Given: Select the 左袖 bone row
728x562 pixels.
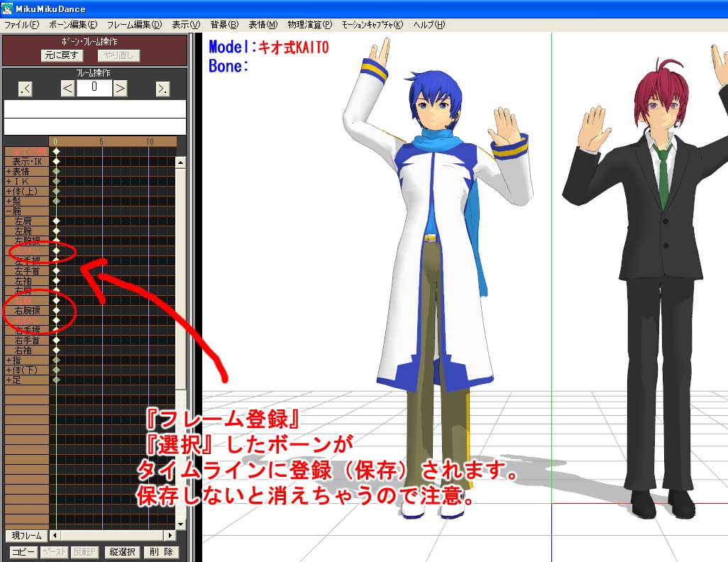Looking at the screenshot, I should click(26, 280).
